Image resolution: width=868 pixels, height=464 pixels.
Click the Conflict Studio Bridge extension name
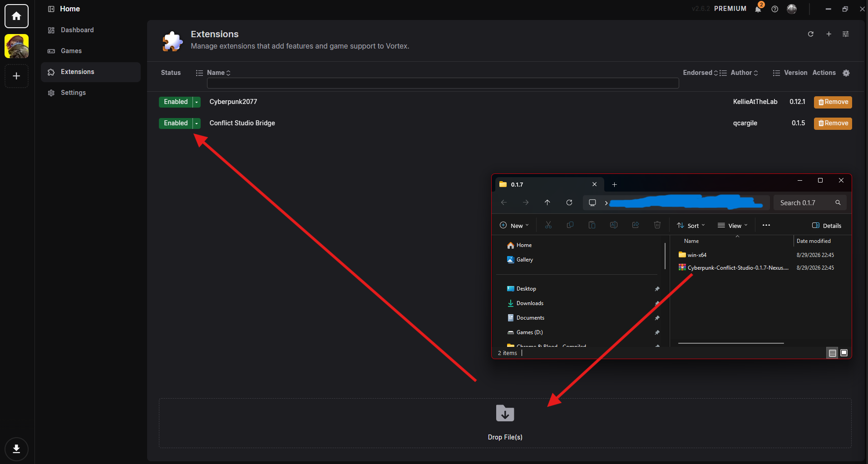(242, 123)
